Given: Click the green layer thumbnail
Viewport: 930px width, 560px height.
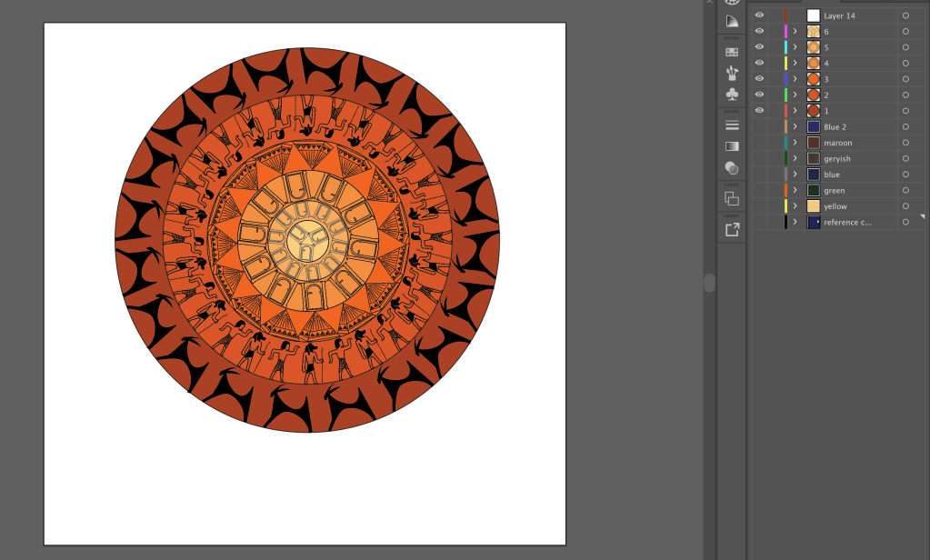Looking at the screenshot, I should pyautogui.click(x=814, y=191).
